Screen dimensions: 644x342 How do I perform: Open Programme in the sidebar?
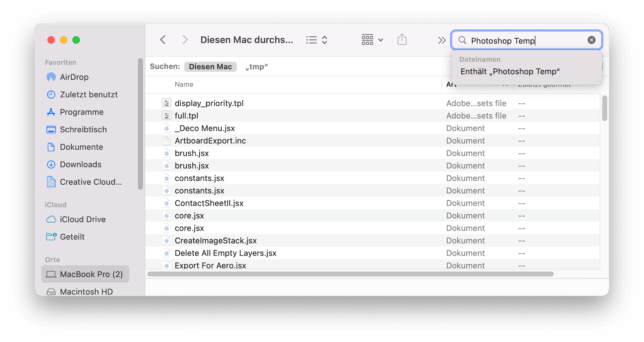pos(82,112)
